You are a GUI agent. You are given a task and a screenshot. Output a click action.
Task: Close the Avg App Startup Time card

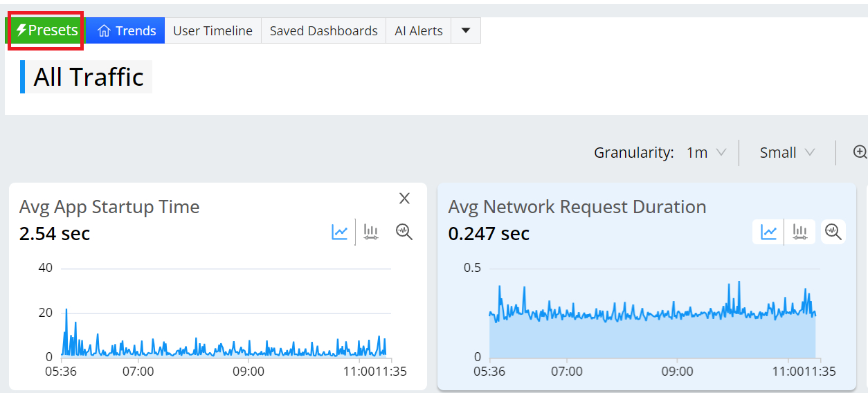(x=405, y=199)
